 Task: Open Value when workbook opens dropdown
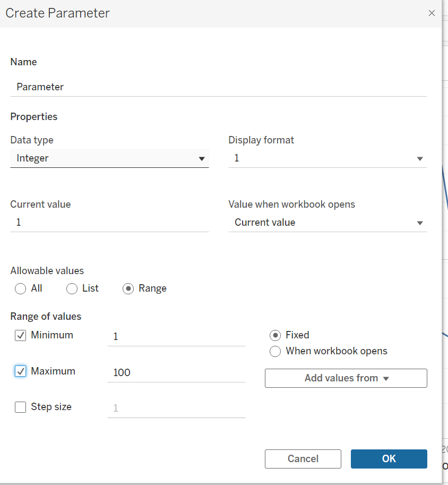[x=327, y=222]
